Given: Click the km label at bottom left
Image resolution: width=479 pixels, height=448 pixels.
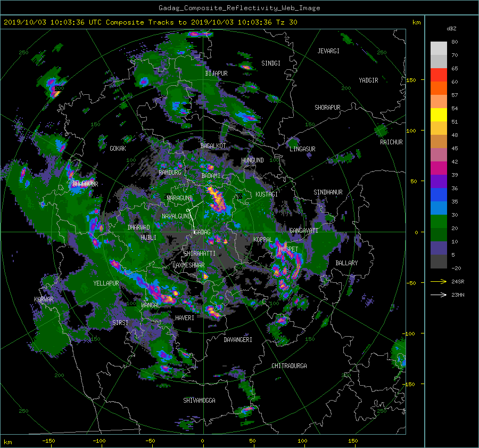Looking at the screenshot, I should pos(7,442).
